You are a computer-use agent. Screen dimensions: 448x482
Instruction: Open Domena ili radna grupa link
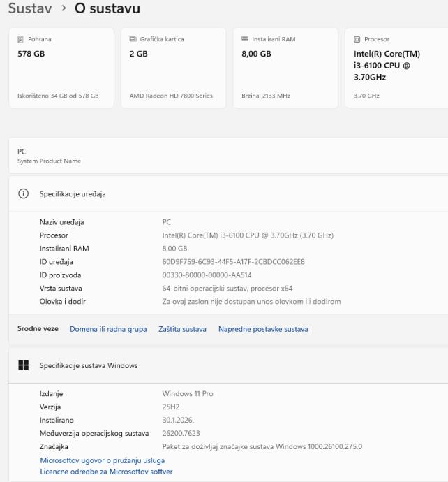coord(108,329)
